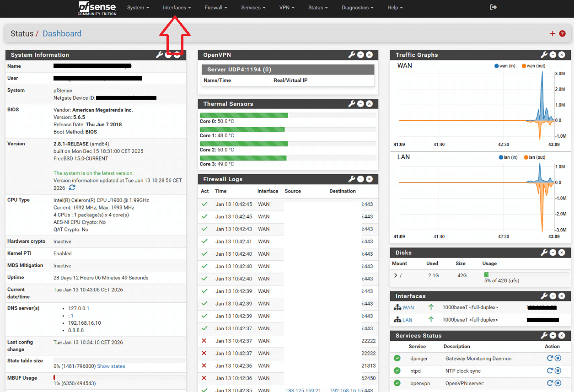Open the VPN menu
The height and width of the screenshot is (392, 574).
(286, 8)
